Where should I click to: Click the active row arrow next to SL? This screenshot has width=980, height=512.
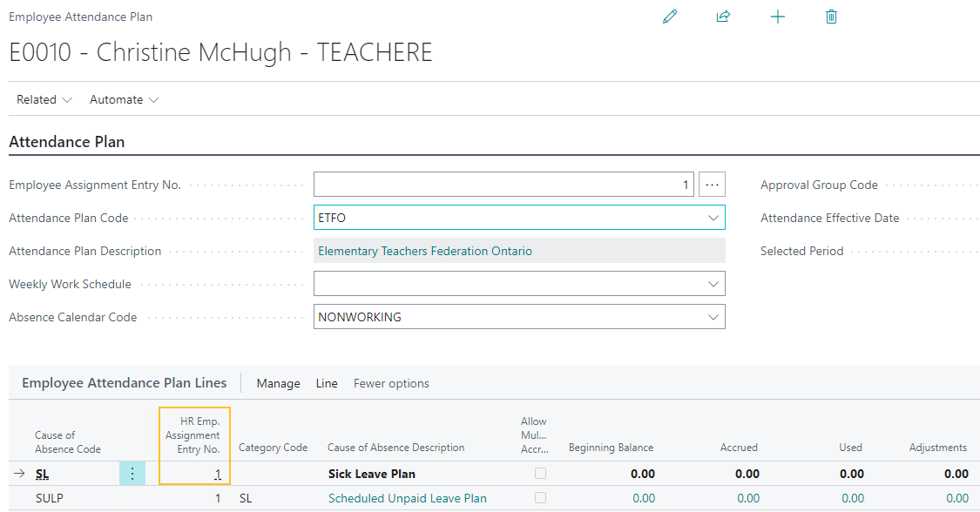17,473
